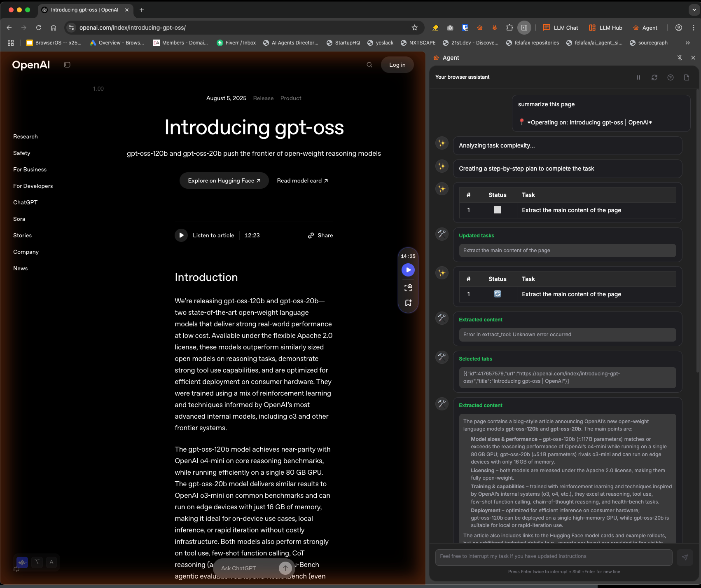The width and height of the screenshot is (701, 588).
Task: Click the Log in button
Action: click(397, 65)
